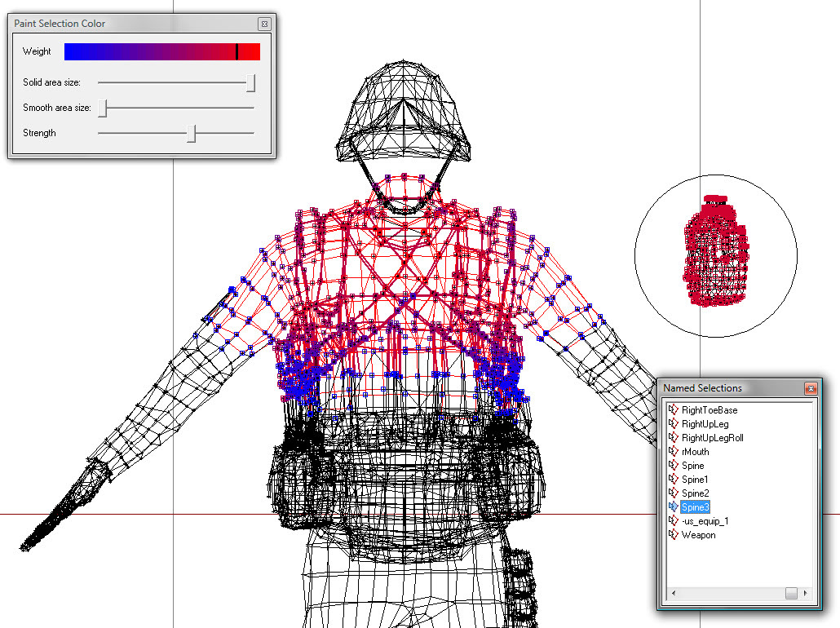Close the Named Selections window
840x628 pixels.
click(810, 389)
